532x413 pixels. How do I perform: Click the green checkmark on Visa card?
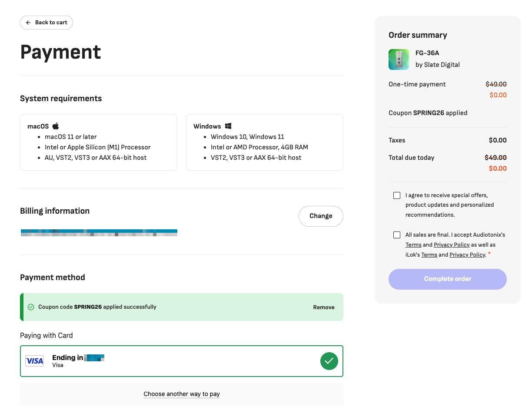(329, 361)
